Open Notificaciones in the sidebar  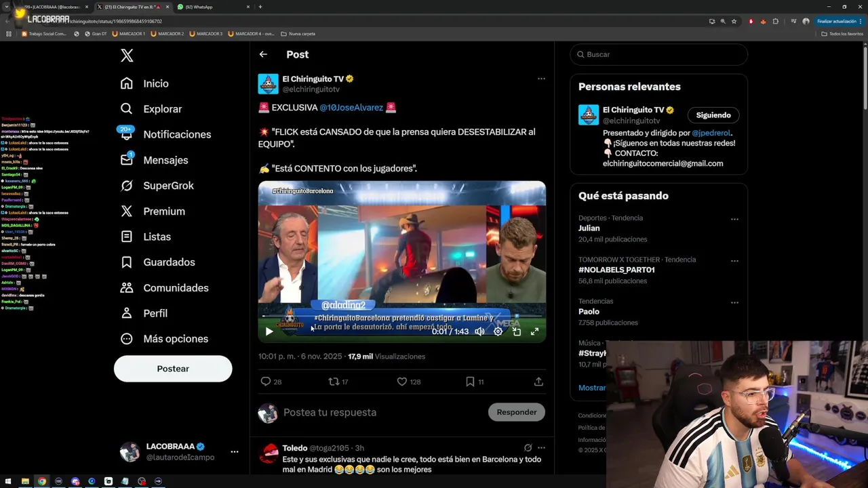click(x=165, y=134)
